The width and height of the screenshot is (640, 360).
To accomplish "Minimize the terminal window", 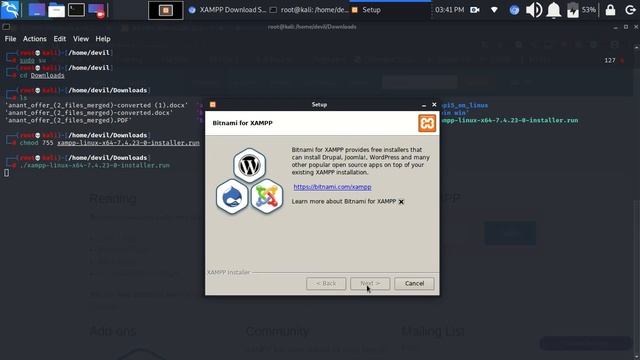I will 615,27.
